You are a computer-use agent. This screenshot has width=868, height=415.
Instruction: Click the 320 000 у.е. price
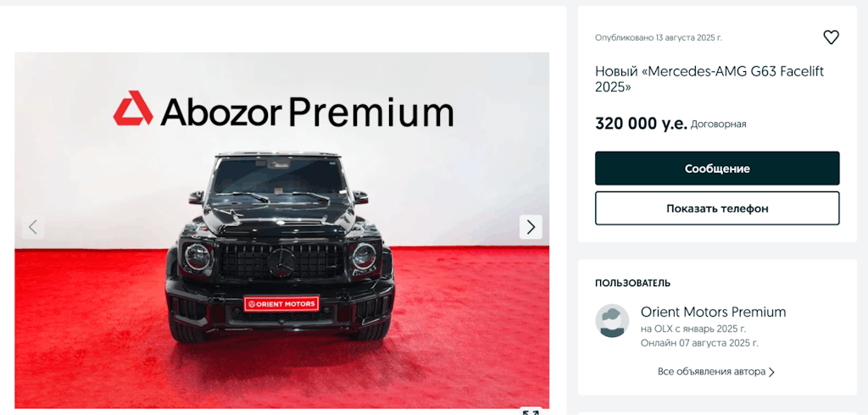[x=641, y=124]
